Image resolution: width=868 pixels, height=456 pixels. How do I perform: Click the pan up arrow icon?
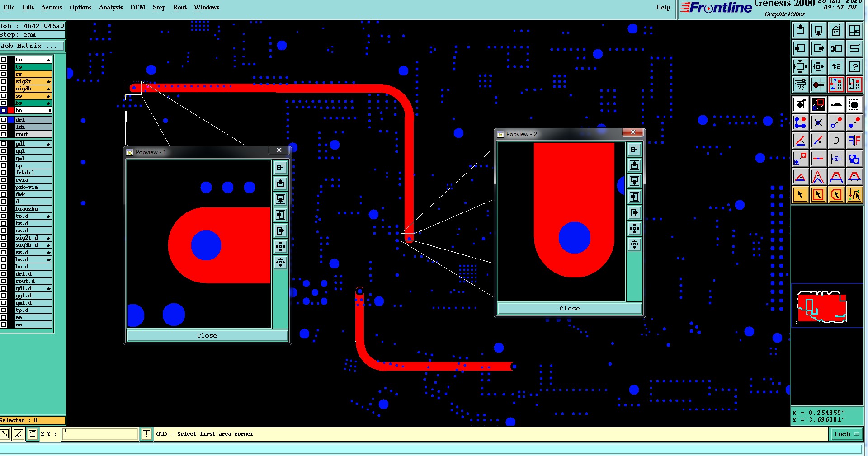tap(800, 30)
